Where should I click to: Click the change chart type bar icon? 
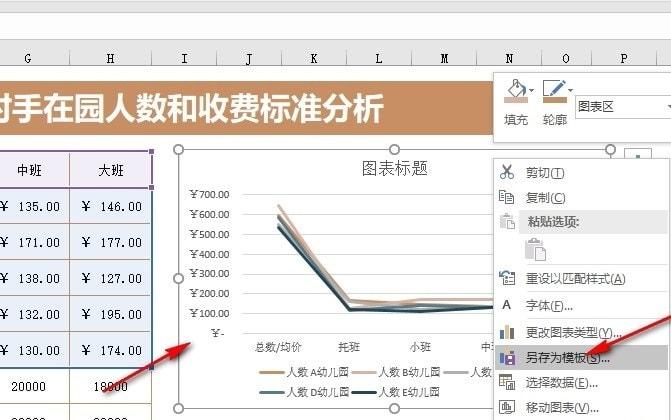point(507,332)
